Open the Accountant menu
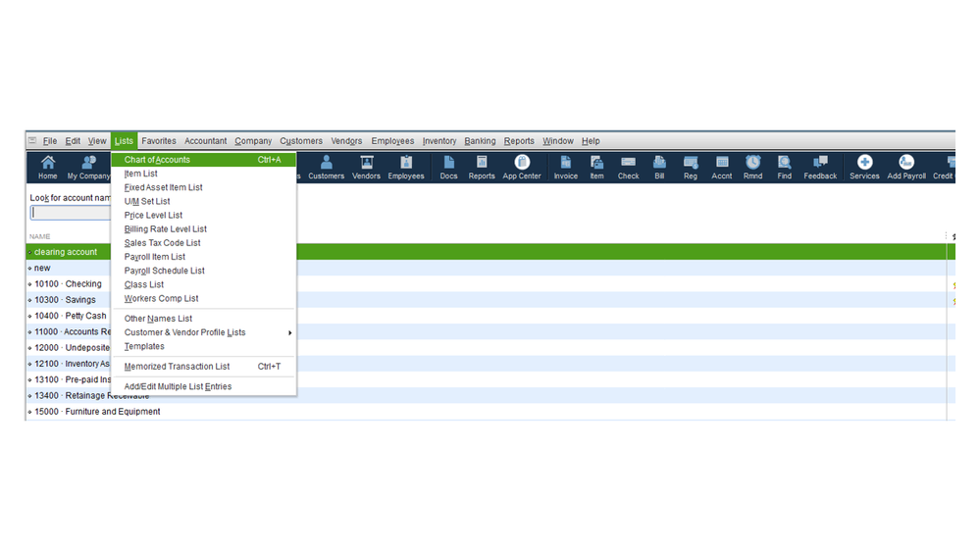 click(205, 140)
